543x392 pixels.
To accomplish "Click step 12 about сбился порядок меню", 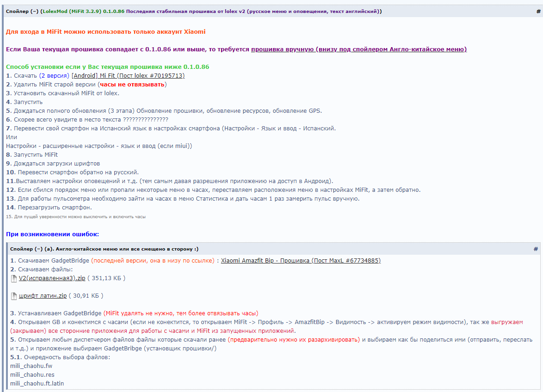I will [213, 190].
